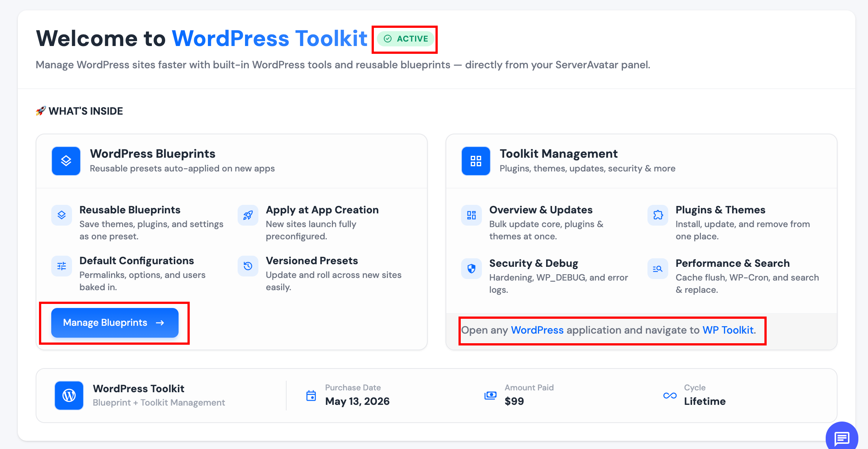
Task: Click 'Bulk update core, plugins & themes' description
Action: click(x=546, y=230)
